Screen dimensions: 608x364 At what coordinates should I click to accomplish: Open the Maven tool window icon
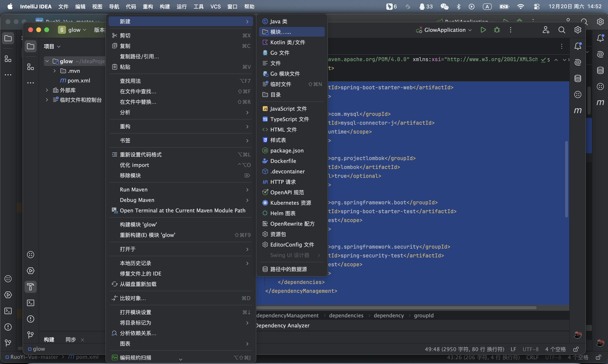(x=578, y=110)
